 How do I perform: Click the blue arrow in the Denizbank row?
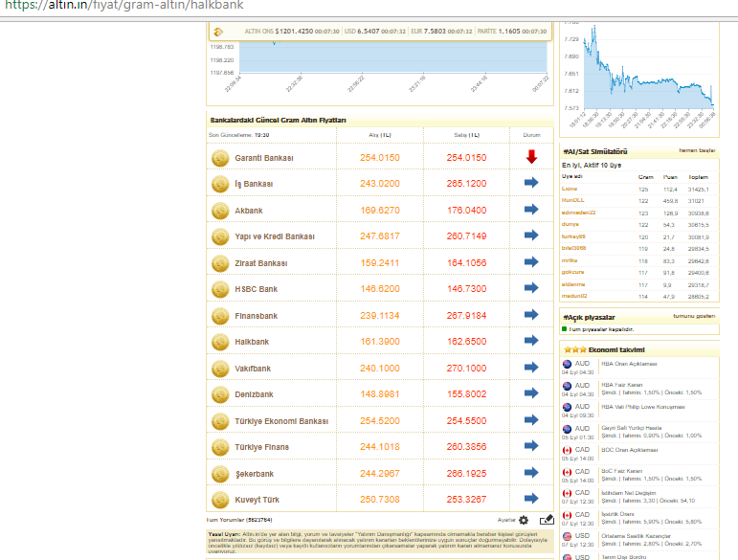pos(531,393)
